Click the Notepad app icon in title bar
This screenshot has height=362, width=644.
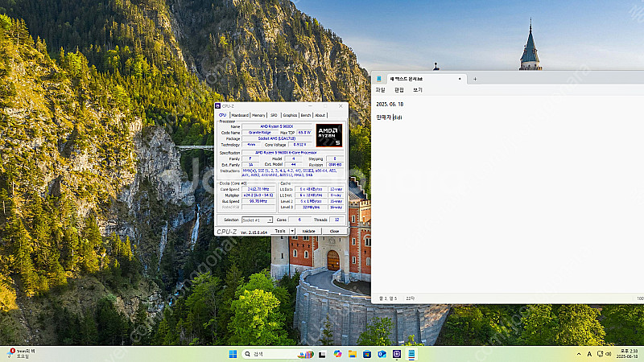click(x=379, y=79)
